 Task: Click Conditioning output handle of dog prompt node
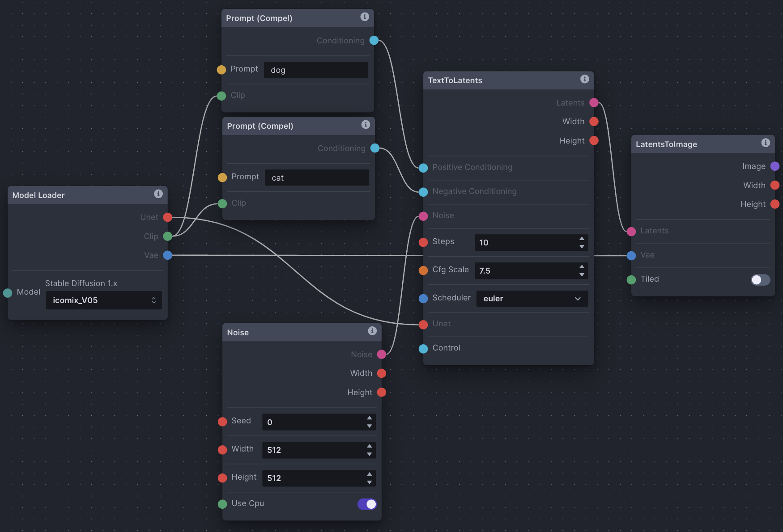pos(374,40)
